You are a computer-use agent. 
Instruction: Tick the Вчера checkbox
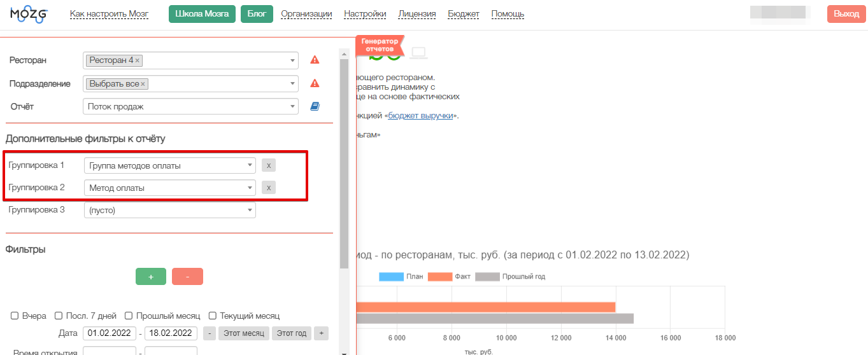15,316
